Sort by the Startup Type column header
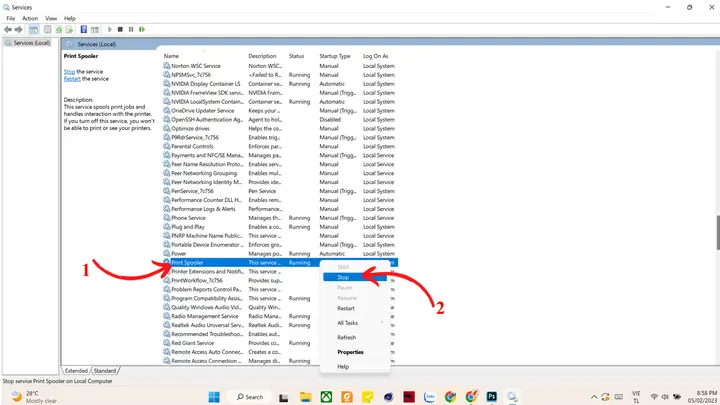Screen dimensions: 720x405 pyautogui.click(x=335, y=56)
